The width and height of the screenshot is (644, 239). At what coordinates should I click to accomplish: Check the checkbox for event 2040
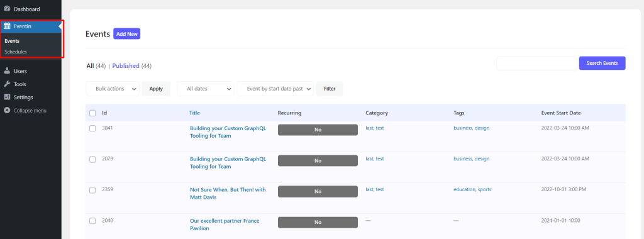92,221
